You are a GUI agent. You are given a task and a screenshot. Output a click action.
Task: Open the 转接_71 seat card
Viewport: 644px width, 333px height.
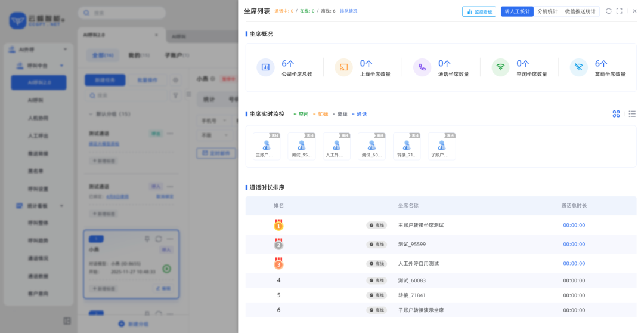coord(407,146)
